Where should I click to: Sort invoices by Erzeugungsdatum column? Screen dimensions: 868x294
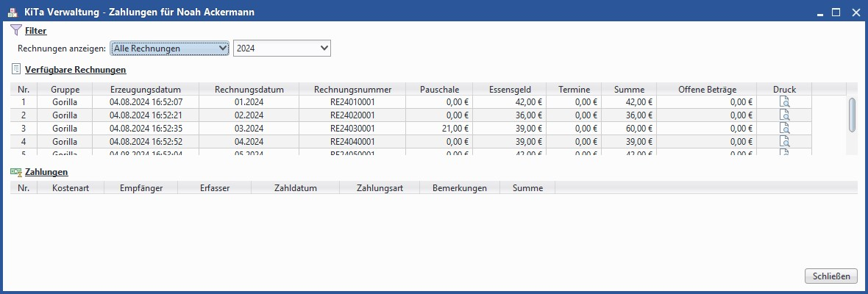145,90
